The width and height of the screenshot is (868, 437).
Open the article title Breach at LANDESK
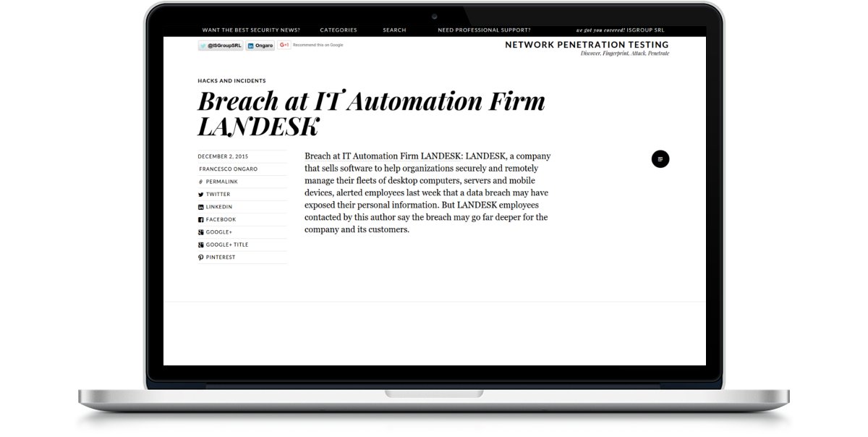371,113
